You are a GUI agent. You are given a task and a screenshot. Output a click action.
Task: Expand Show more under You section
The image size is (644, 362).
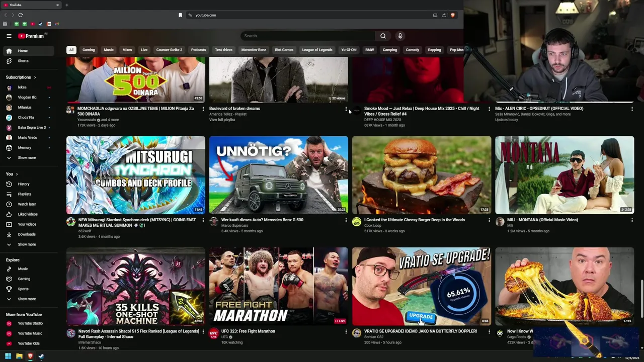[x=28, y=244]
